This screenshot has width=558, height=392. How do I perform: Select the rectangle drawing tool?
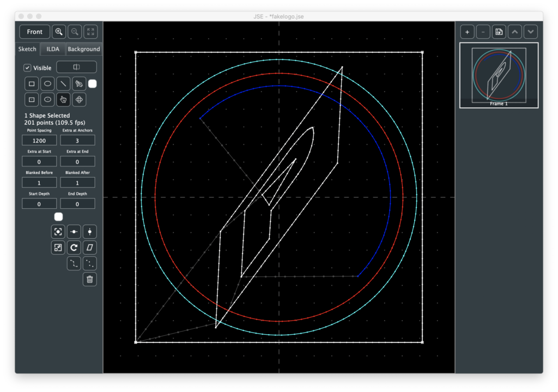click(32, 84)
